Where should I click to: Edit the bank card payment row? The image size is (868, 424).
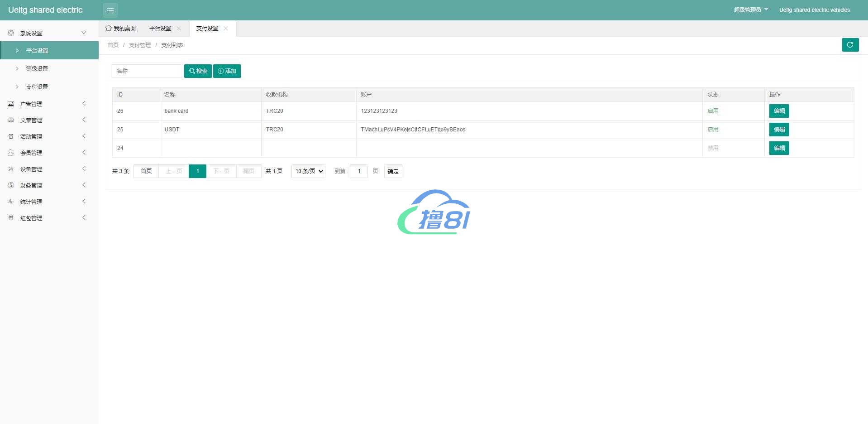(x=779, y=111)
